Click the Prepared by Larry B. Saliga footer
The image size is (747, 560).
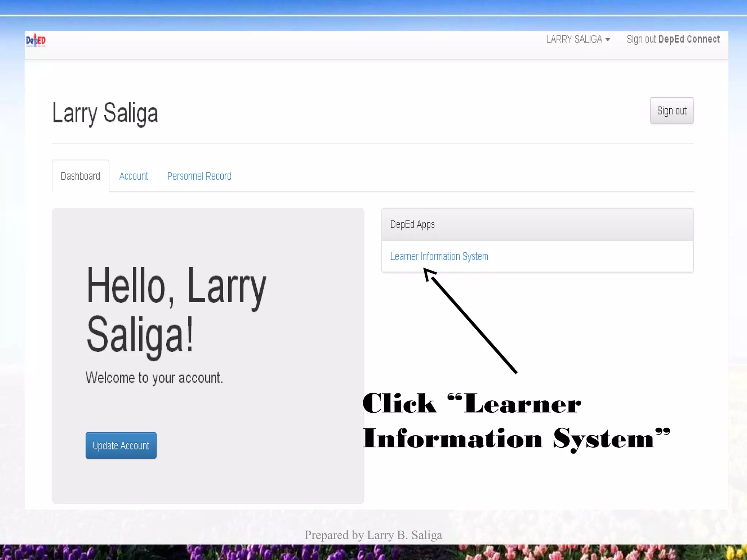click(x=373, y=535)
